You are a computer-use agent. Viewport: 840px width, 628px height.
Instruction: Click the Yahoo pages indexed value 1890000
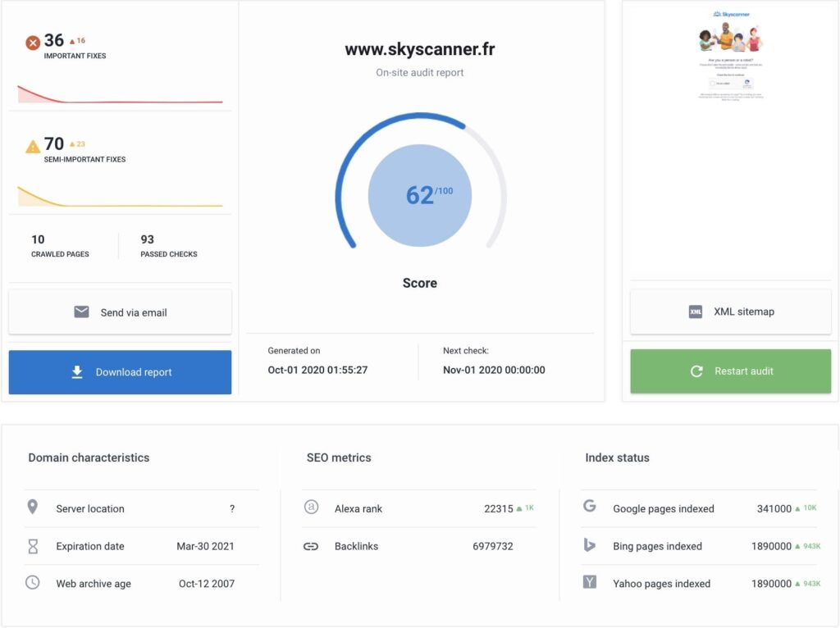pos(771,584)
